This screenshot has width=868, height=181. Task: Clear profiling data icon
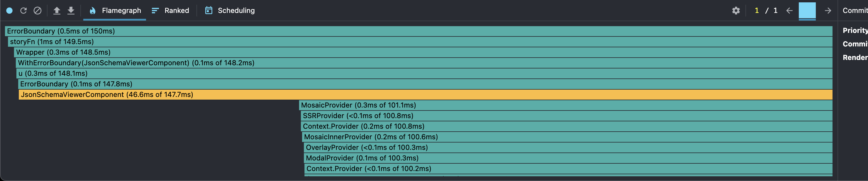(x=38, y=11)
